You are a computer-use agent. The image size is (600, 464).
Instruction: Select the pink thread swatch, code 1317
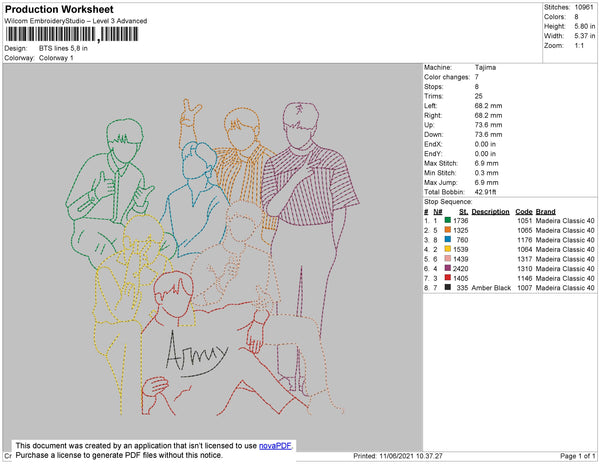point(448,259)
